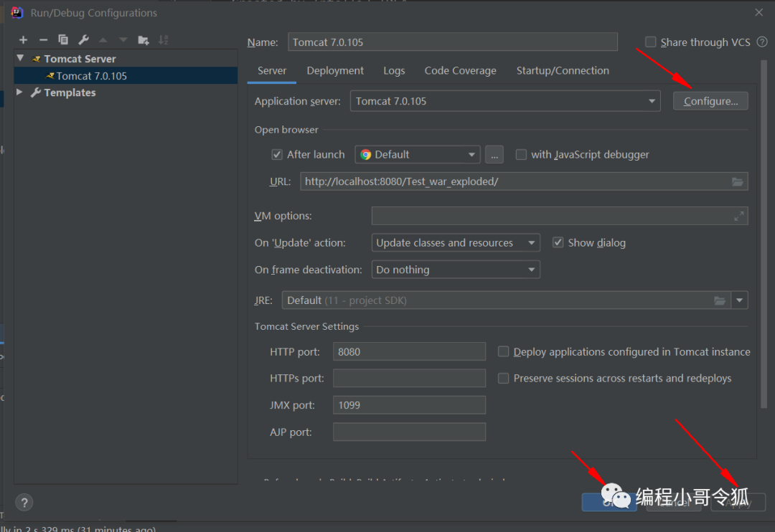
Task: Check Deploy applications configured in Tomcat instance
Action: [x=503, y=351]
